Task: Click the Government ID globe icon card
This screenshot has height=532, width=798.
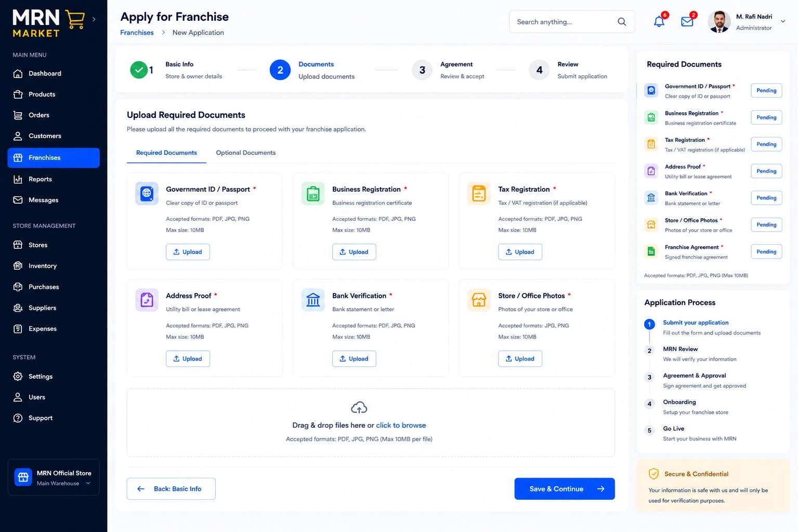Action: (x=147, y=193)
